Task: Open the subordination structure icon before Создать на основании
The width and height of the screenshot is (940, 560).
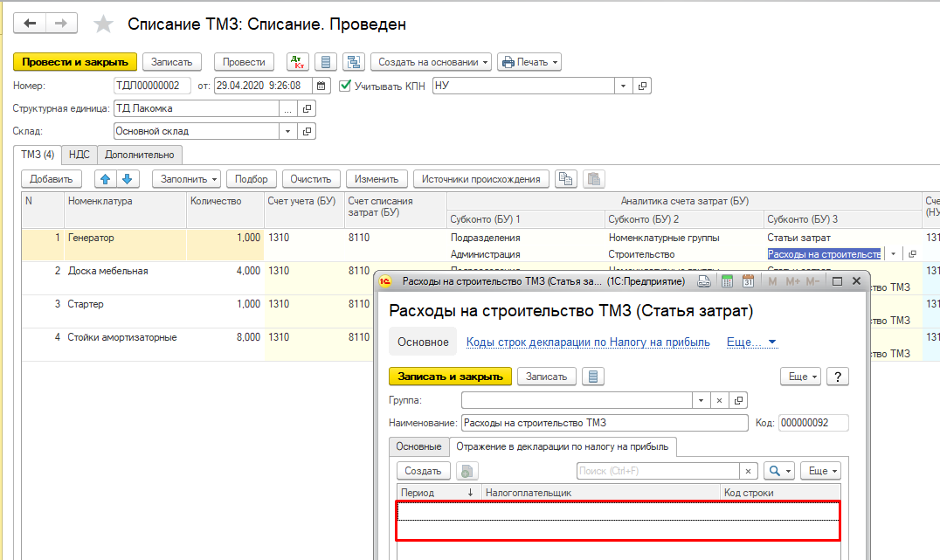Action: pos(354,62)
